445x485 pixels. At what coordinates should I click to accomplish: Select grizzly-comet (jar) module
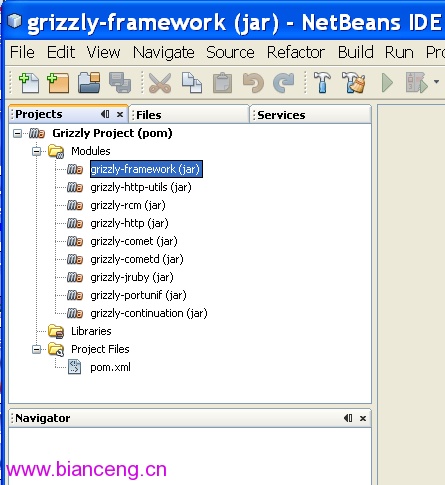point(134,241)
